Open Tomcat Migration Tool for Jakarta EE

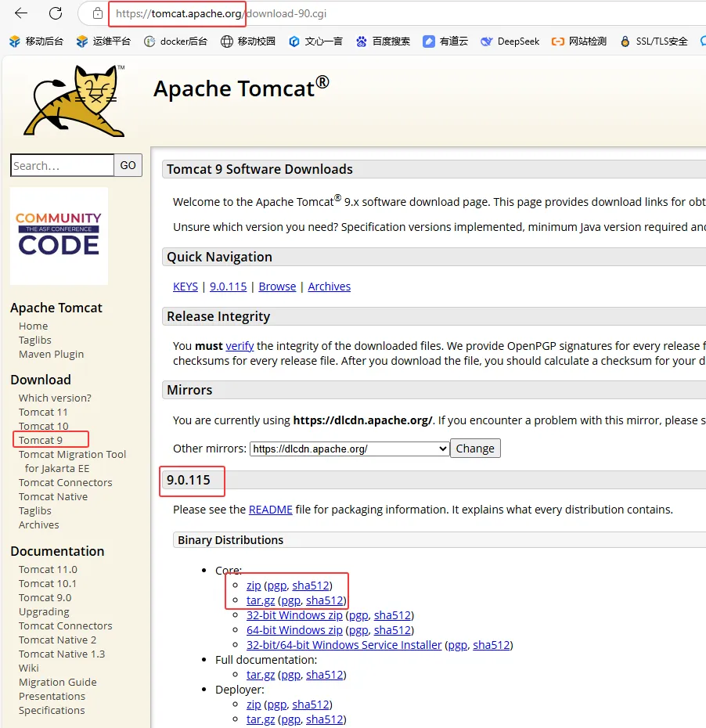[72, 461]
